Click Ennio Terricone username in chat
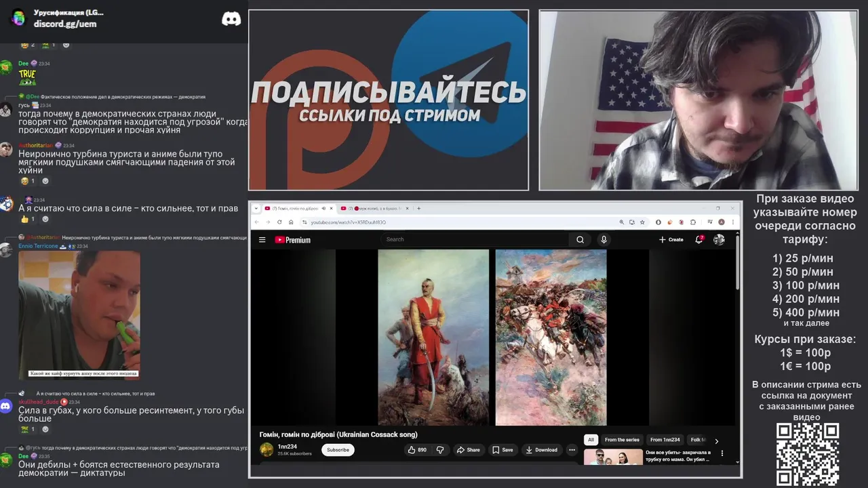 [38, 246]
